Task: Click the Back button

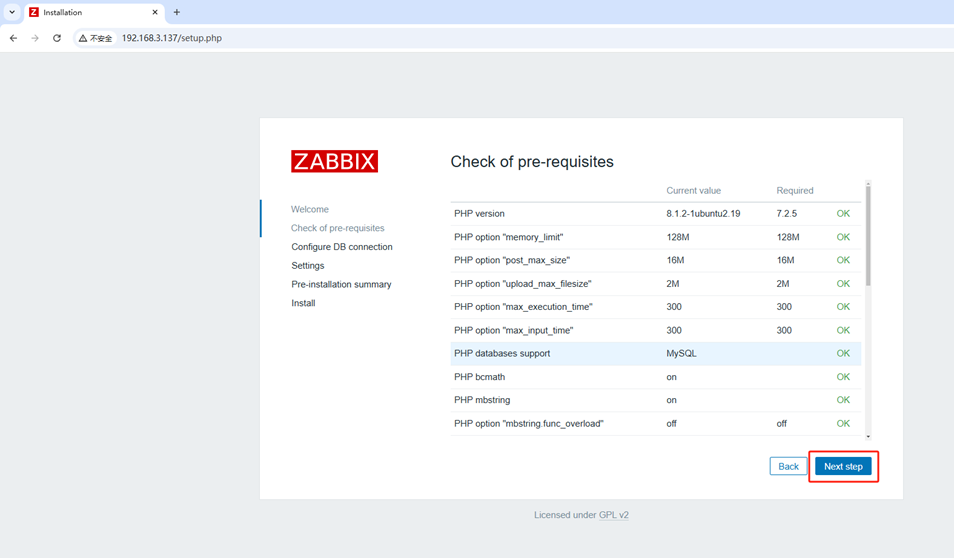Action: (788, 466)
